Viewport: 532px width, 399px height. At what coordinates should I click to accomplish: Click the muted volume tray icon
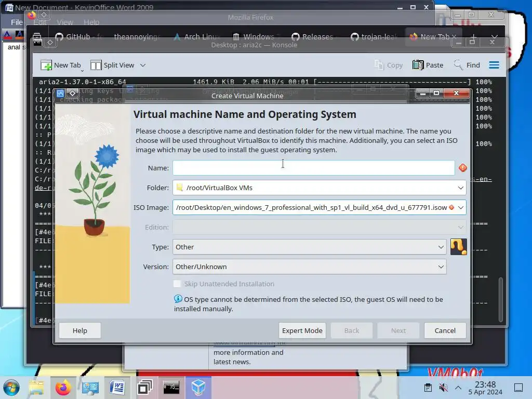click(x=443, y=388)
